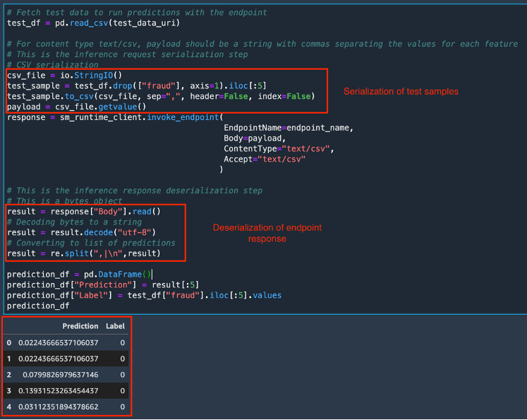
Task: Click the comment about content type text/csv payload
Action: pyautogui.click(x=262, y=44)
